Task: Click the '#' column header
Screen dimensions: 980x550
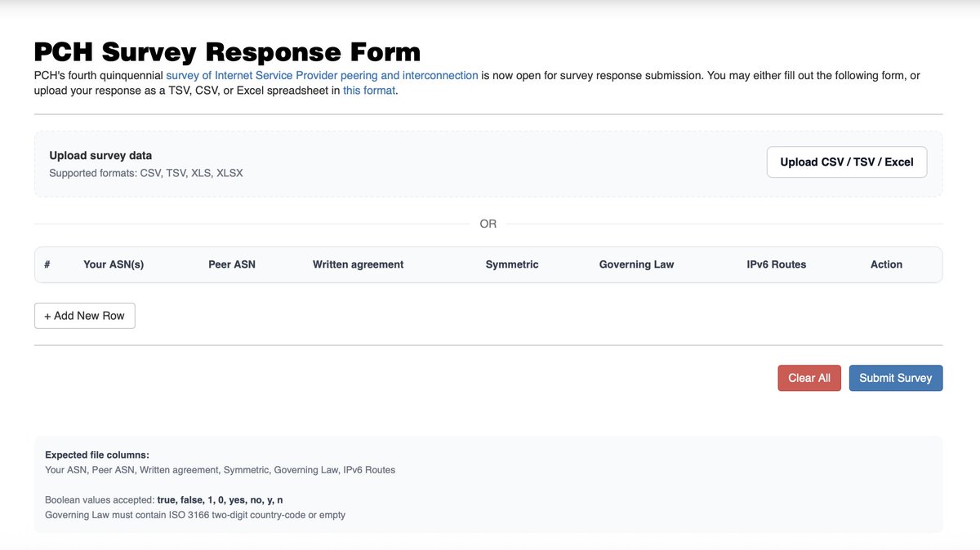Action: coord(47,264)
